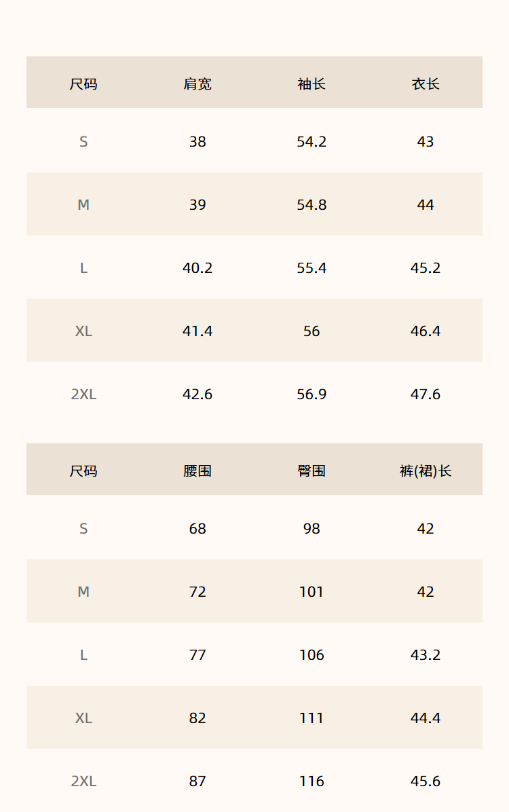This screenshot has width=509, height=812.
Task: Click the waist value 77
Action: pyautogui.click(x=197, y=654)
